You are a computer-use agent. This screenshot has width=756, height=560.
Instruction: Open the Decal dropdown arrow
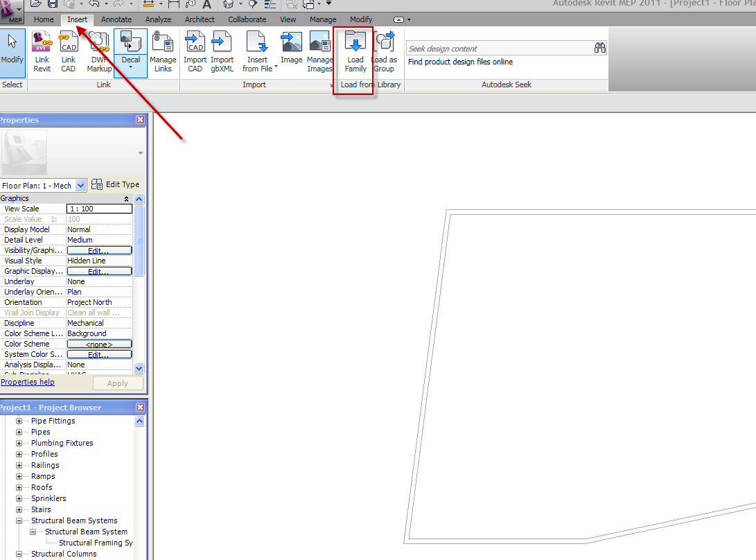(x=131, y=67)
